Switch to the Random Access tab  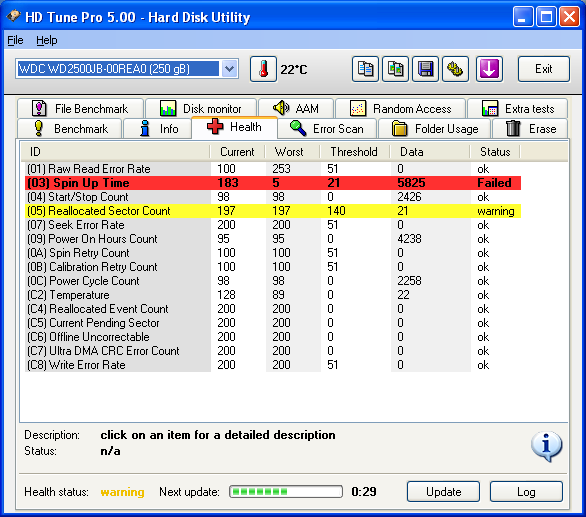tap(400, 109)
